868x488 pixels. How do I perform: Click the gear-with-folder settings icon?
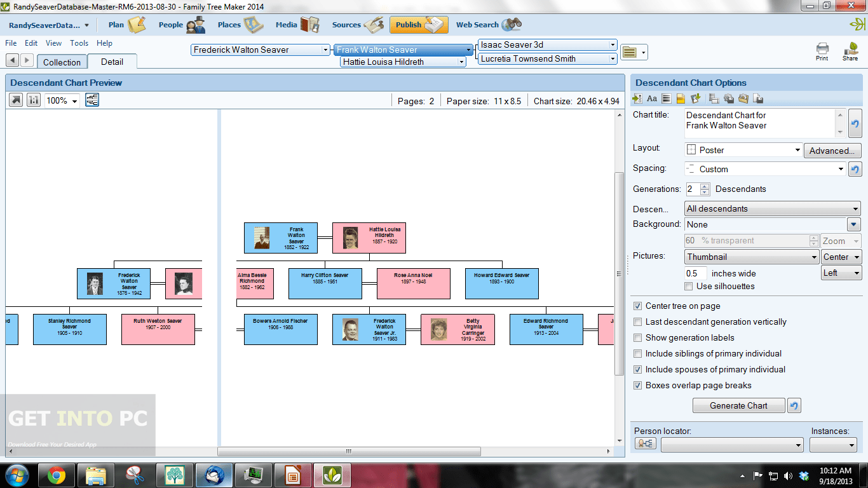(x=743, y=98)
